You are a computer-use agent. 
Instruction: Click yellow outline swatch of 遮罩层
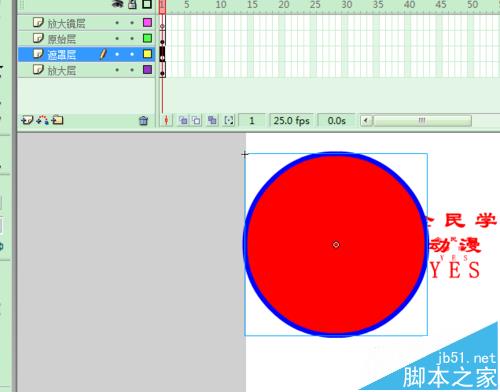coord(147,54)
